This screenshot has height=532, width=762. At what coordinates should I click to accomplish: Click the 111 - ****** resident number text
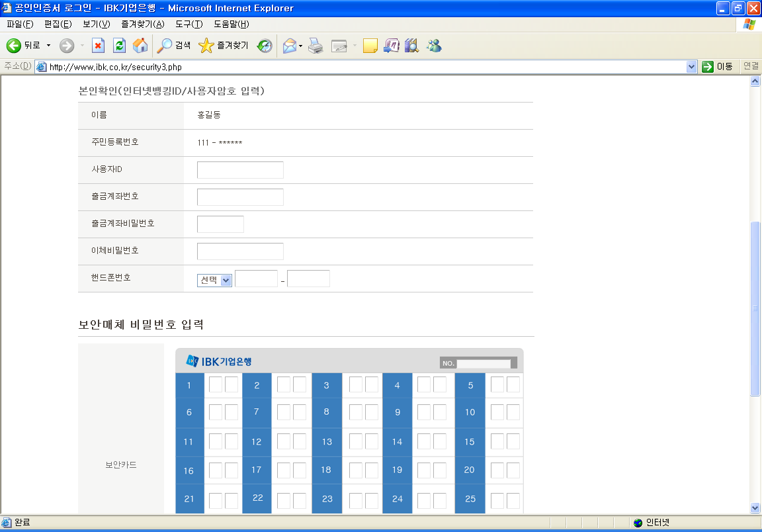click(220, 142)
